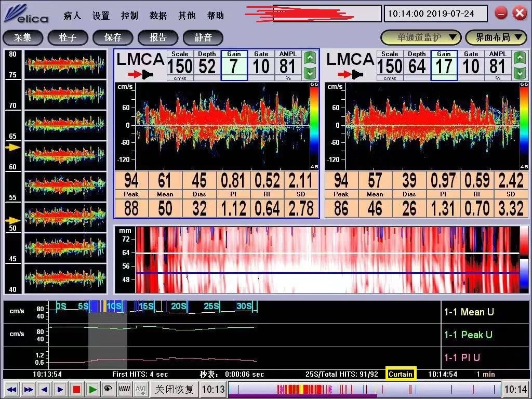Click the fast rewind double-arrow button
This screenshot has width=532, height=399.
tap(11, 389)
